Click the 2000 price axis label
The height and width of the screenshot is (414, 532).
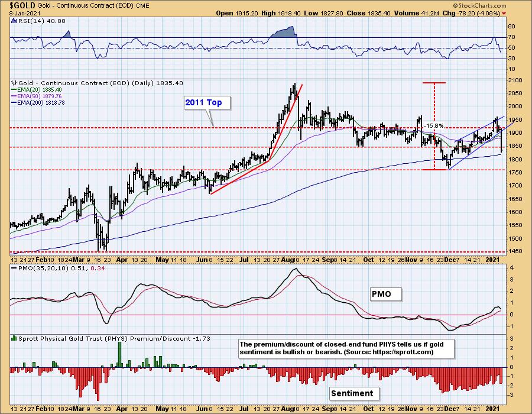(515, 106)
